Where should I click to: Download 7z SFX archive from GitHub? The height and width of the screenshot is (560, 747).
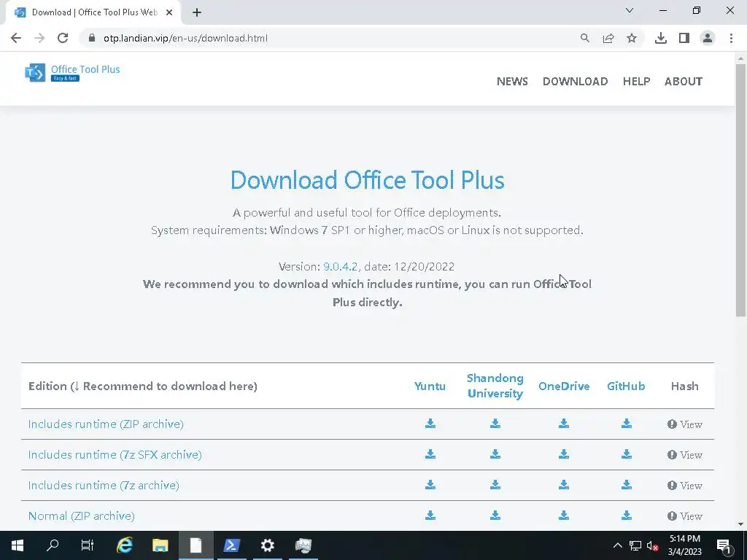627,454
